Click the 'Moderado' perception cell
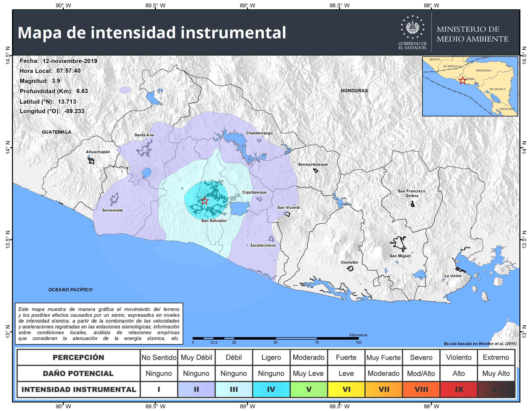The height and width of the screenshot is (411, 532). tap(309, 357)
